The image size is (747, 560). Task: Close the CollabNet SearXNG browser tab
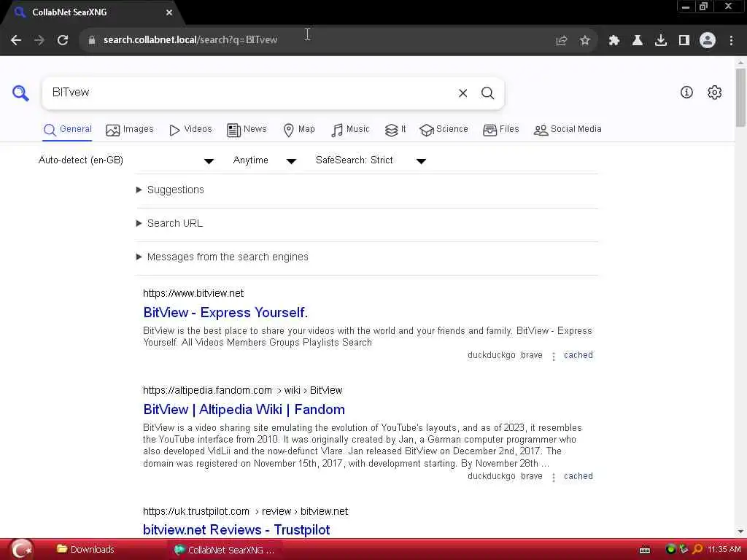pos(169,12)
